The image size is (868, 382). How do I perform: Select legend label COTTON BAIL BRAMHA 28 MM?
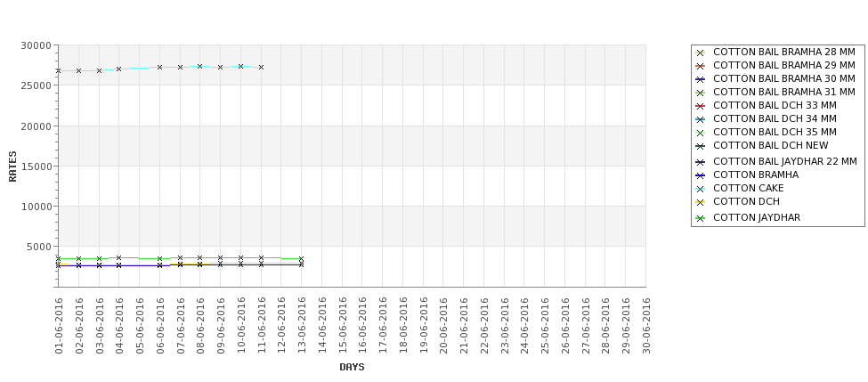tap(783, 52)
